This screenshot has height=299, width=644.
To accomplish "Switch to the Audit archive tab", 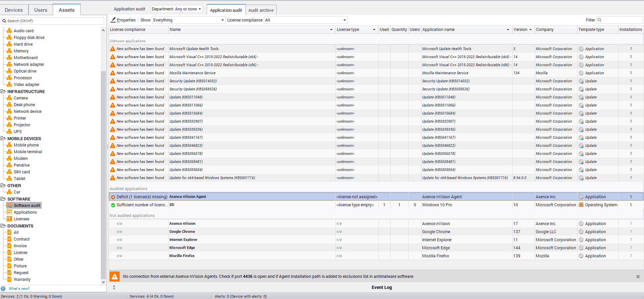I will [x=261, y=10].
